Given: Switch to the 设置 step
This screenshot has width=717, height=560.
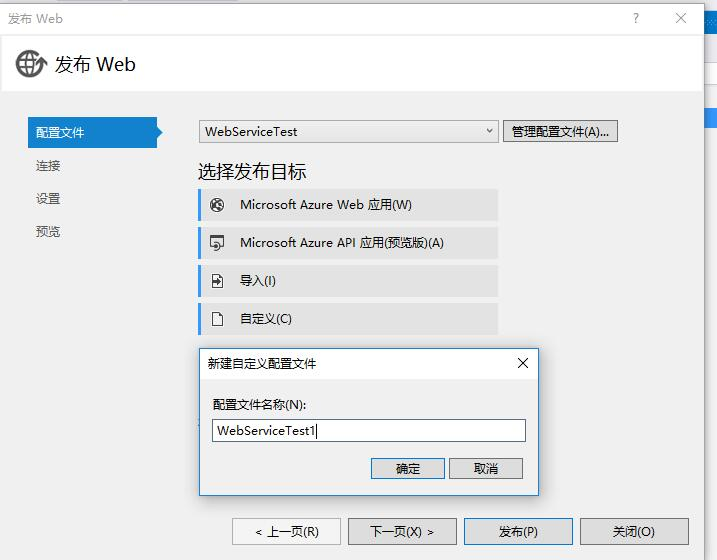Looking at the screenshot, I should coord(48,199).
